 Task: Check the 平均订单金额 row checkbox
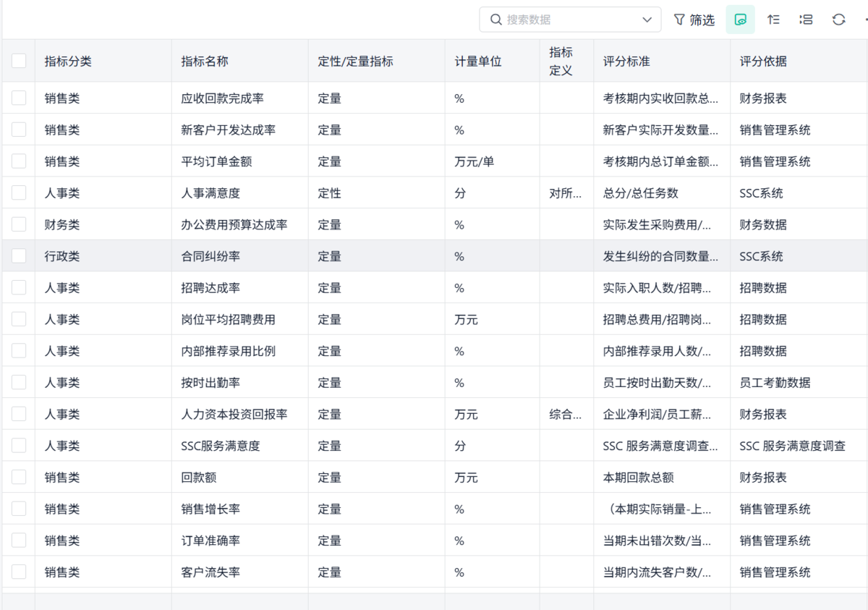click(x=19, y=161)
